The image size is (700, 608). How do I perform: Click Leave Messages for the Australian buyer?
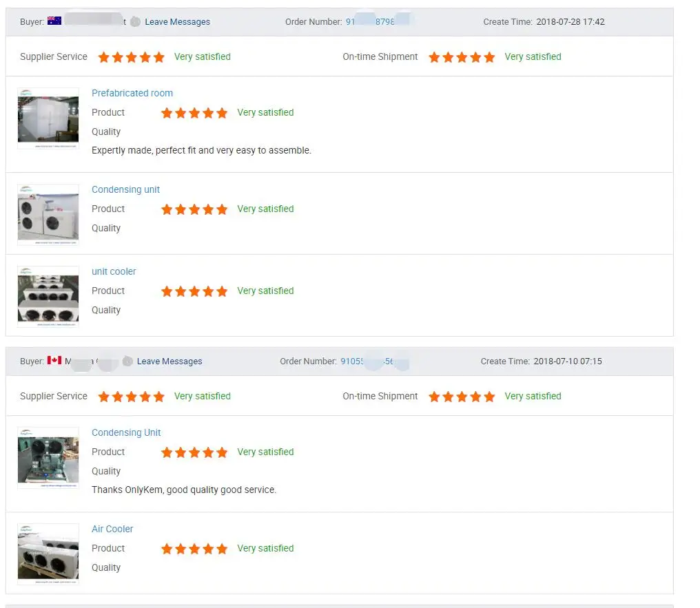pos(177,22)
